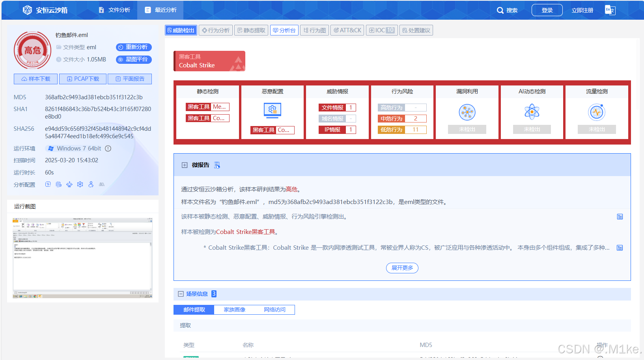644x360 pixels.
Task: Collapse the 场景信息 section
Action: click(x=181, y=294)
